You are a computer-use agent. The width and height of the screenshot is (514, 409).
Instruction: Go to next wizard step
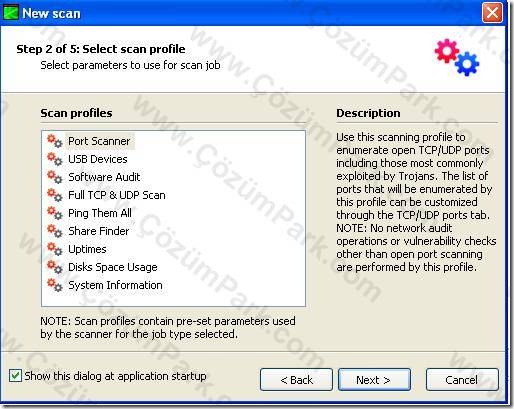(x=374, y=380)
